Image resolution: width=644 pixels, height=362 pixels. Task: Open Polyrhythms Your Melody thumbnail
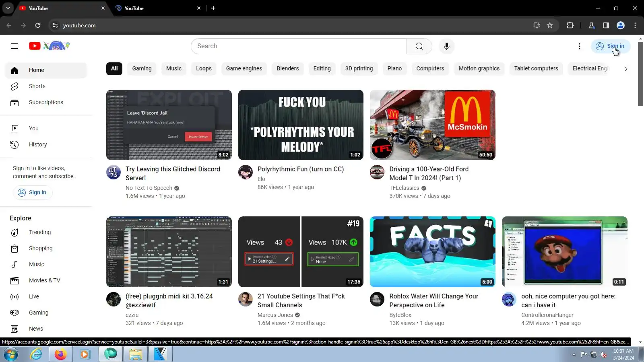[301, 125]
